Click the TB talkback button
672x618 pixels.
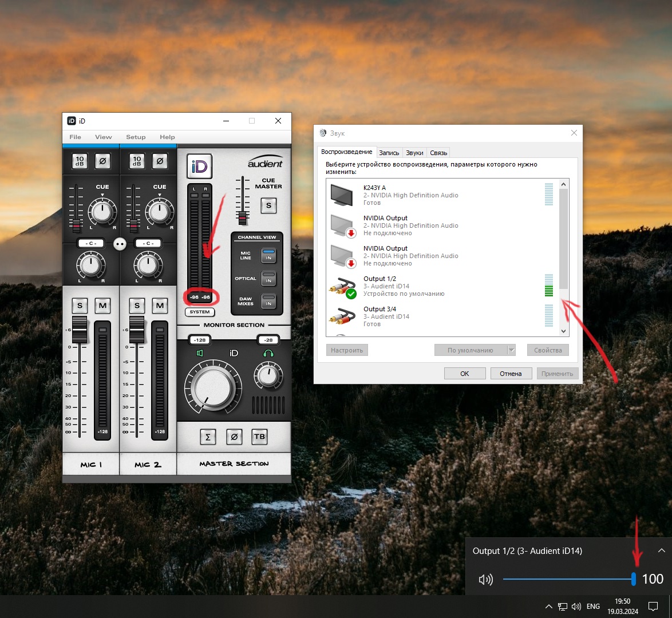tap(259, 437)
